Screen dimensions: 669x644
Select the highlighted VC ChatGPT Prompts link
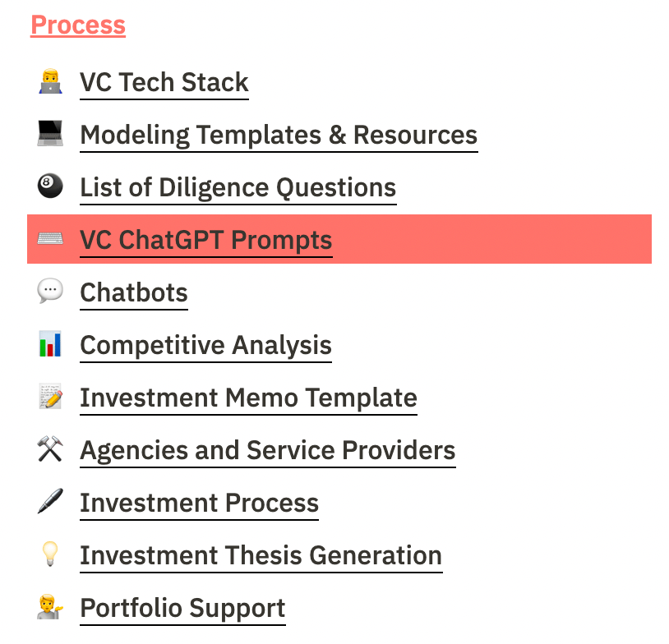206,240
